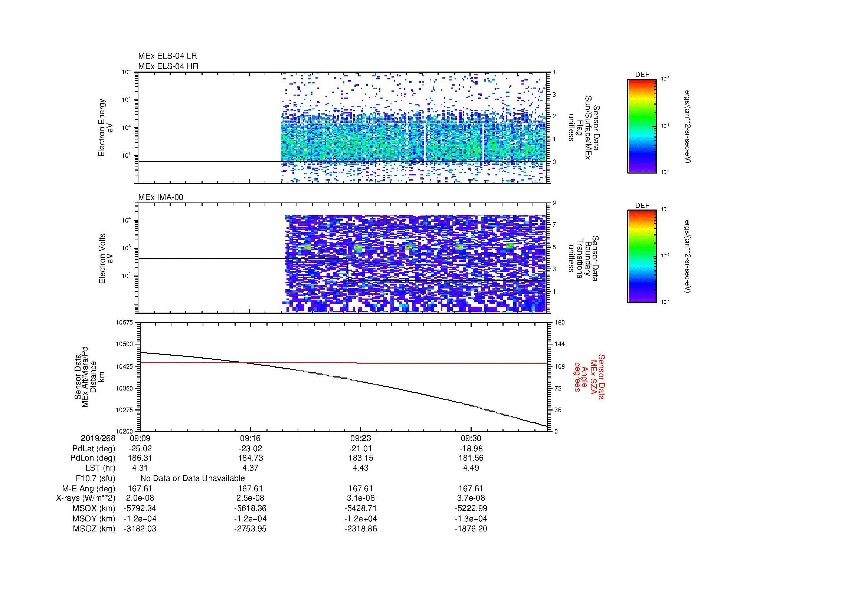Viewport: 868px width, 613px height.
Task: Click the X-rays value 3.7e-08
Action: [471, 498]
